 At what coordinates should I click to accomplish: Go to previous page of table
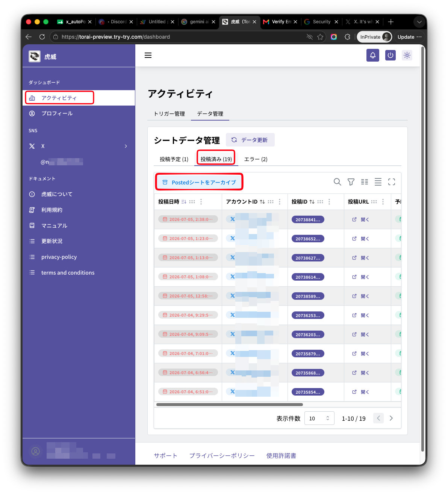378,418
